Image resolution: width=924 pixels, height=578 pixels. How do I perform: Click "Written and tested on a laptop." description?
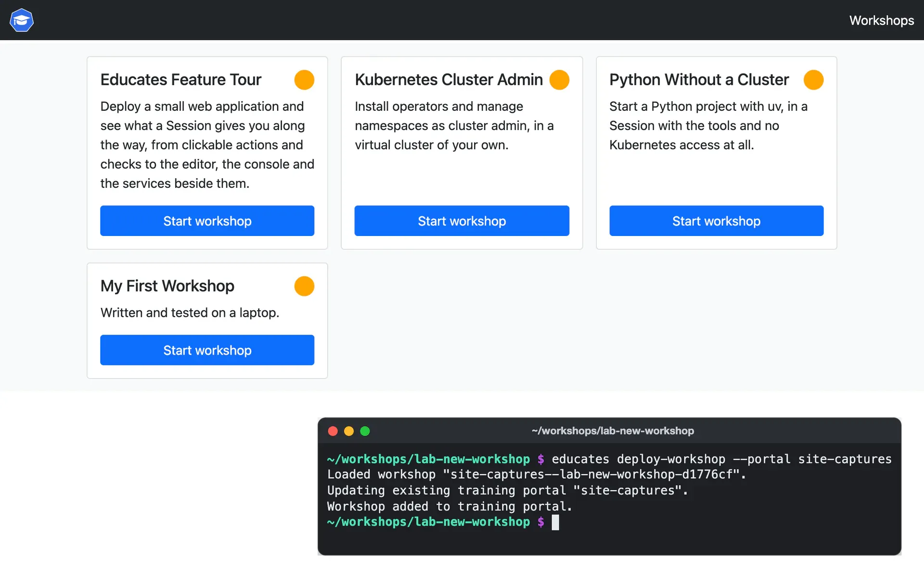coord(190,313)
